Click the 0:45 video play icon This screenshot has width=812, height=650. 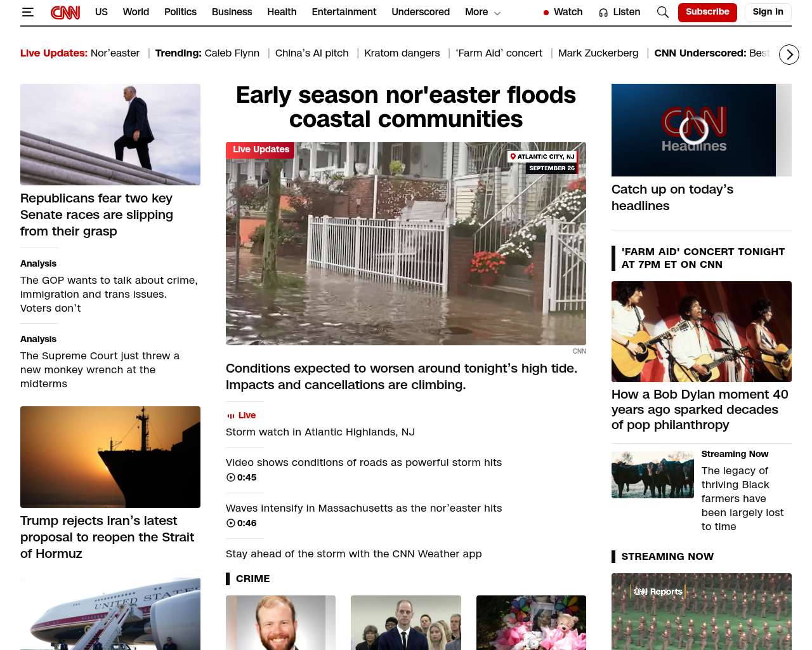[x=231, y=477]
